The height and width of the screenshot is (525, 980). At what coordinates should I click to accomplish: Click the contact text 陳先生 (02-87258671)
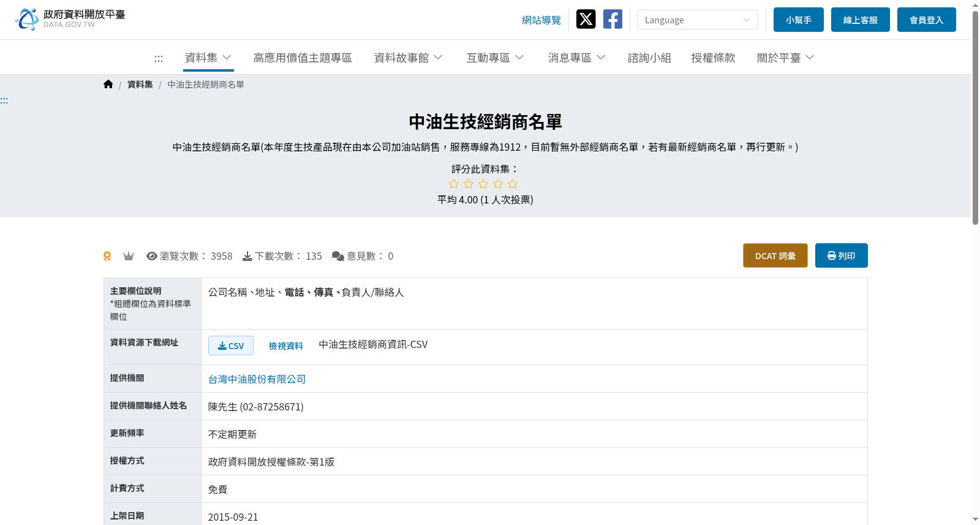pos(256,407)
